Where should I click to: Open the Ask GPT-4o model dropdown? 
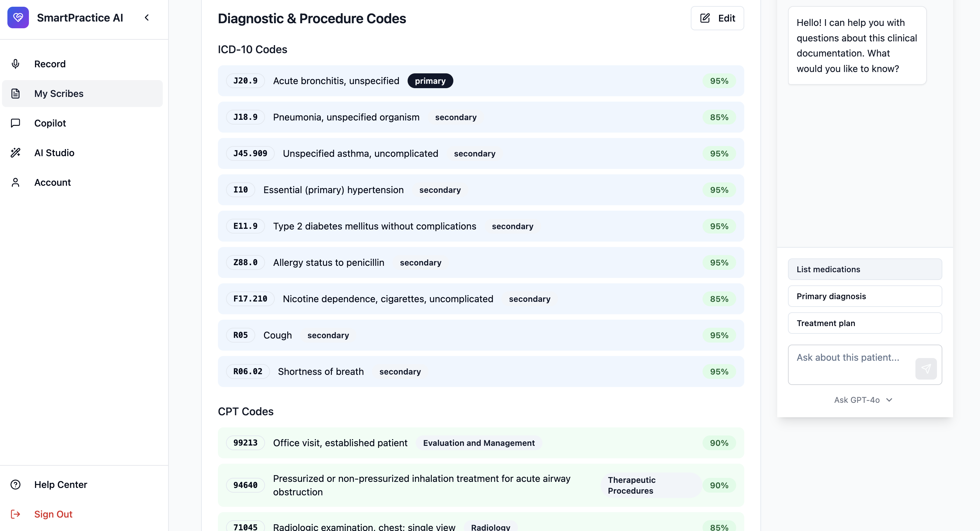[x=863, y=400]
